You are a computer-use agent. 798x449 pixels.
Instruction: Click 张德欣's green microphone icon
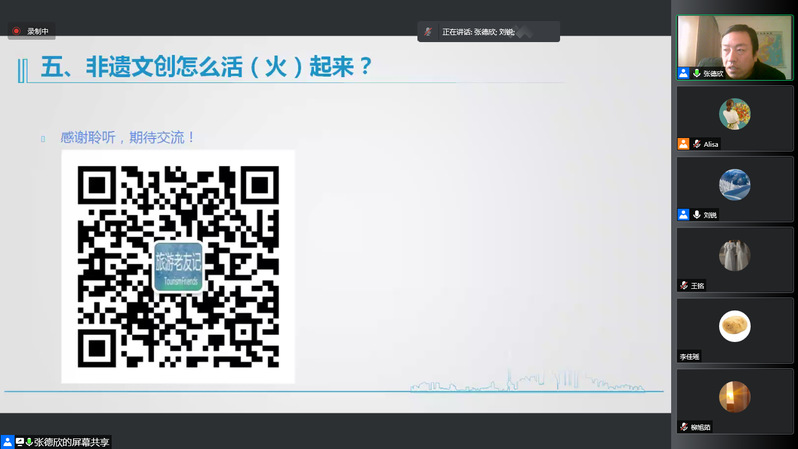[697, 73]
